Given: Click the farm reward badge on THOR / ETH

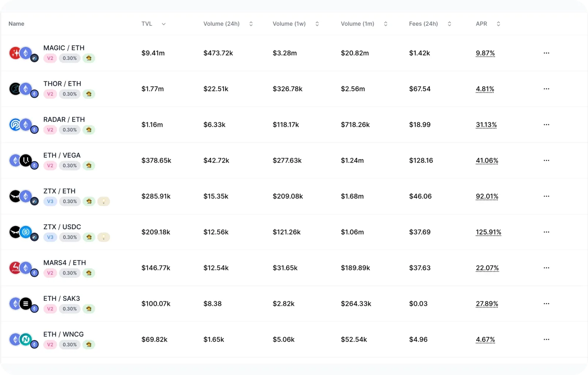Looking at the screenshot, I should [89, 94].
